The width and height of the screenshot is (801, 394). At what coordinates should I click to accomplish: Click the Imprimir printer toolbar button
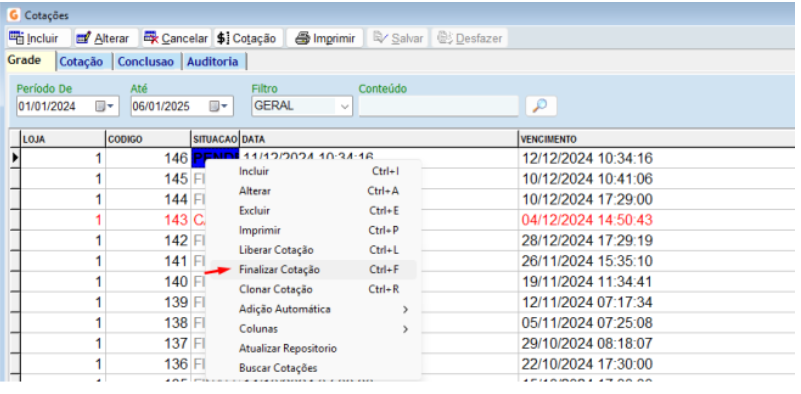point(325,38)
